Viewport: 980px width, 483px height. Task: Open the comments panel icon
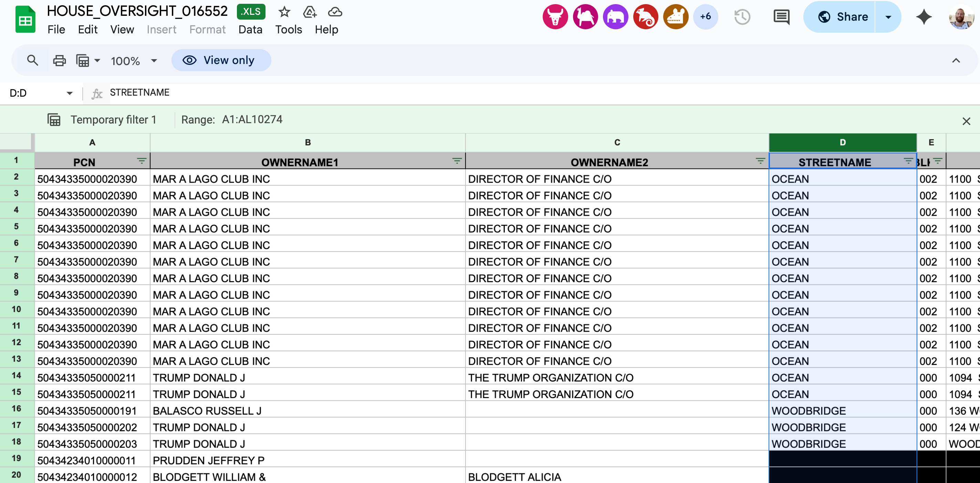(781, 17)
